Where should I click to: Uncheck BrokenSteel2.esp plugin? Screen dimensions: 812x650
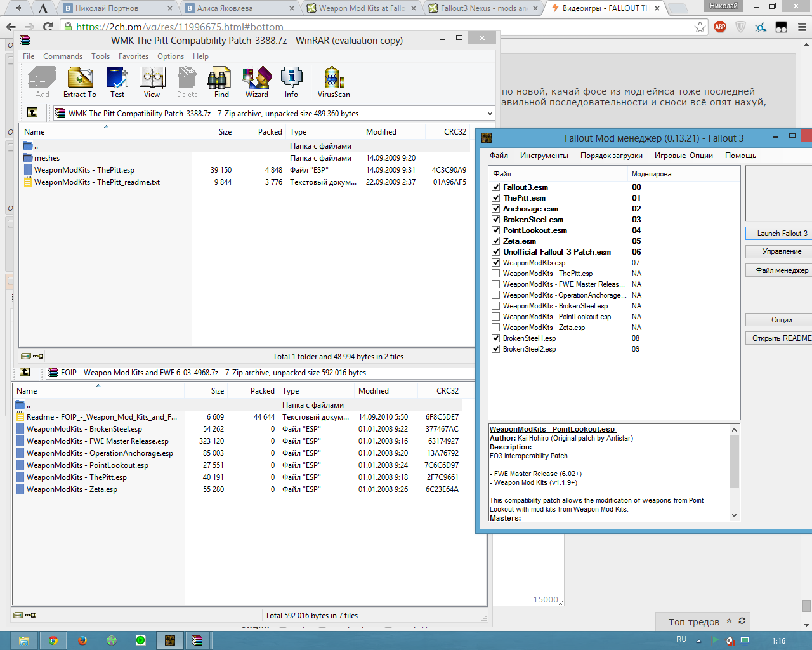pos(496,349)
